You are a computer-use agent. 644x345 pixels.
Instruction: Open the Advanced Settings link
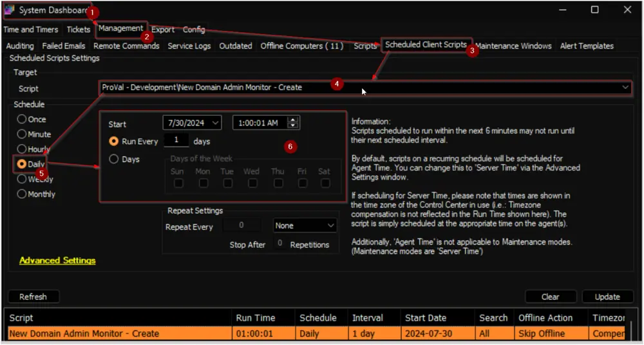(x=57, y=261)
